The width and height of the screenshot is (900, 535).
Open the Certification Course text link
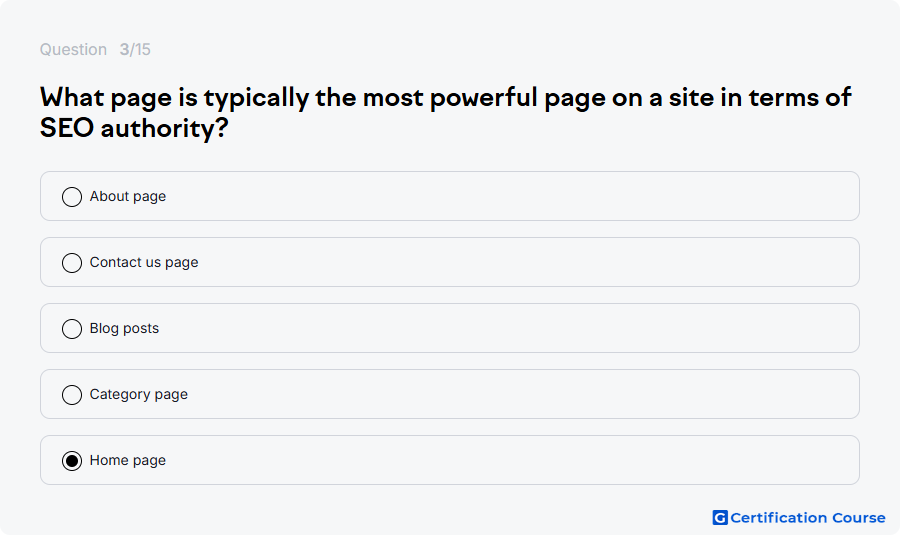pyautogui.click(x=808, y=518)
